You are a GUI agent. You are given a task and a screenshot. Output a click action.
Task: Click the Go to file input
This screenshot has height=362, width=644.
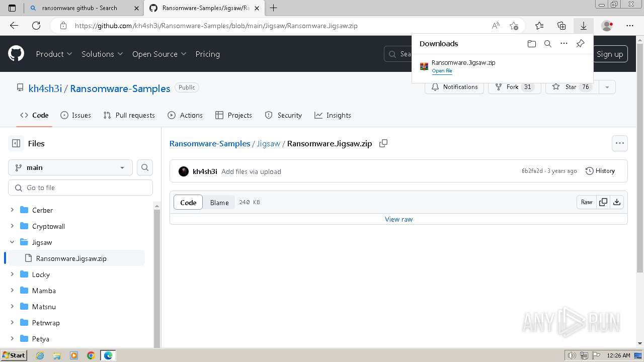click(80, 188)
